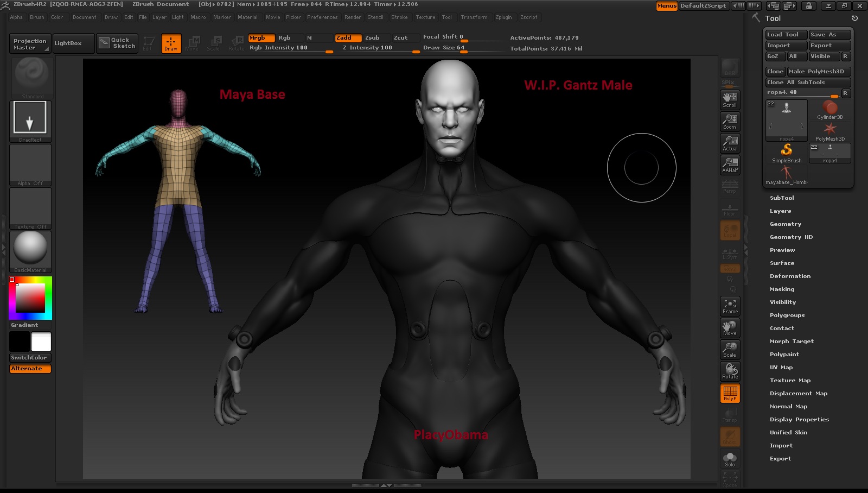This screenshot has width=868, height=493.
Task: Set canvas to Actual size
Action: [x=730, y=143]
